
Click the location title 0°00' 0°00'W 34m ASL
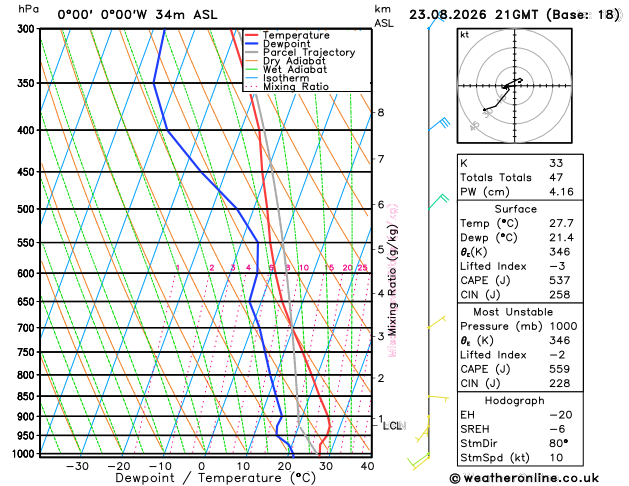[x=137, y=15]
